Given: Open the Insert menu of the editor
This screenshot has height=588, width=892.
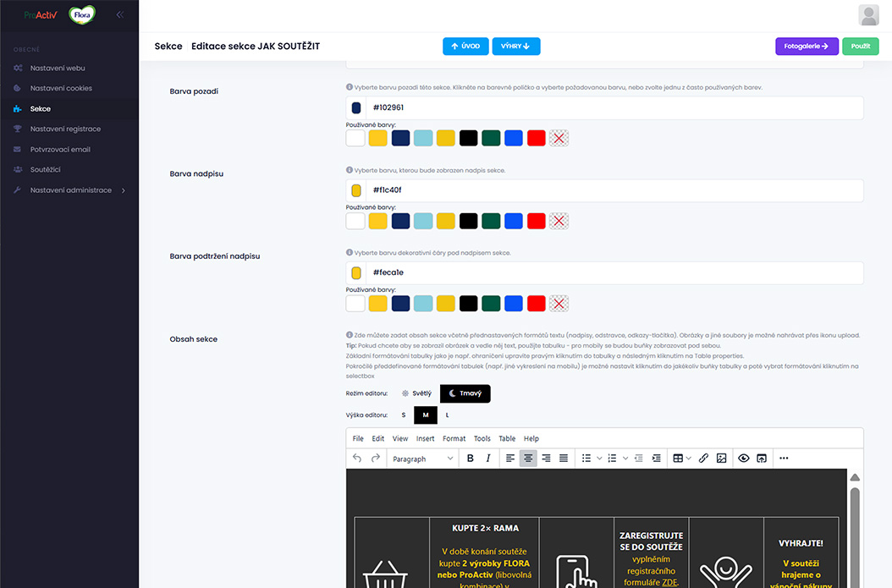Looking at the screenshot, I should pyautogui.click(x=425, y=438).
